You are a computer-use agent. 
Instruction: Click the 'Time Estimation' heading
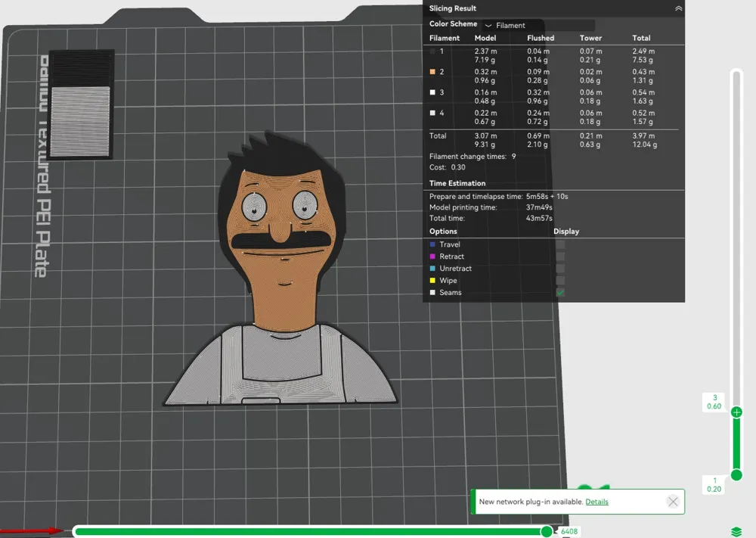457,183
